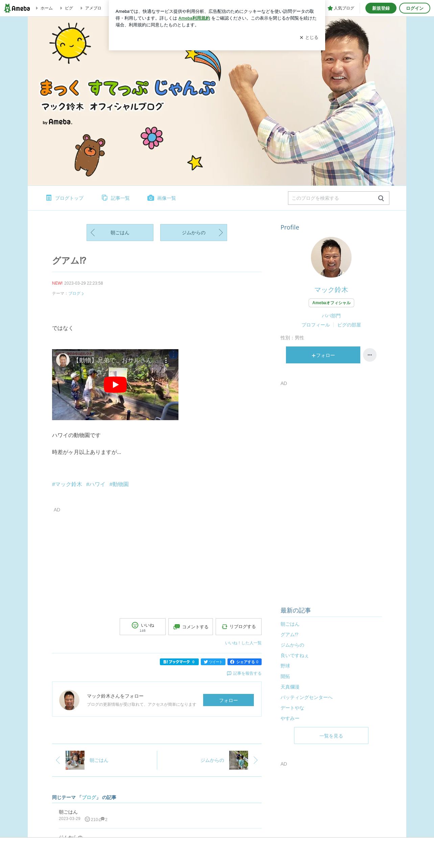Open 野球 in latest articles
This screenshot has height=868, width=434.
[285, 666]
